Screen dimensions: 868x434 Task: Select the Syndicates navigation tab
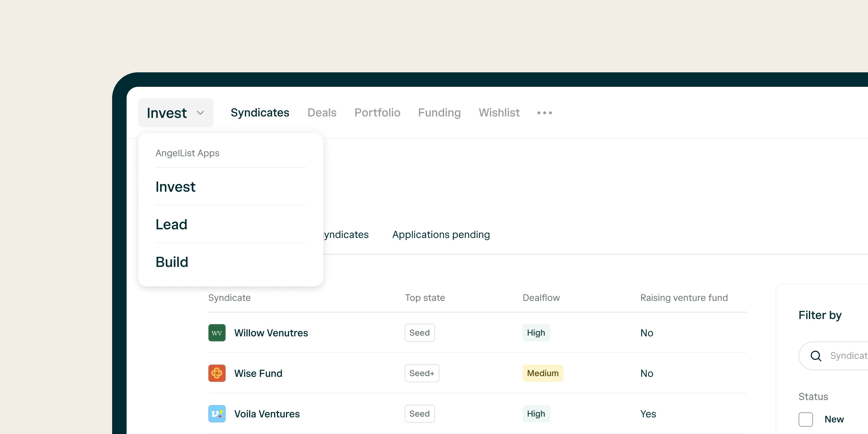coord(260,113)
